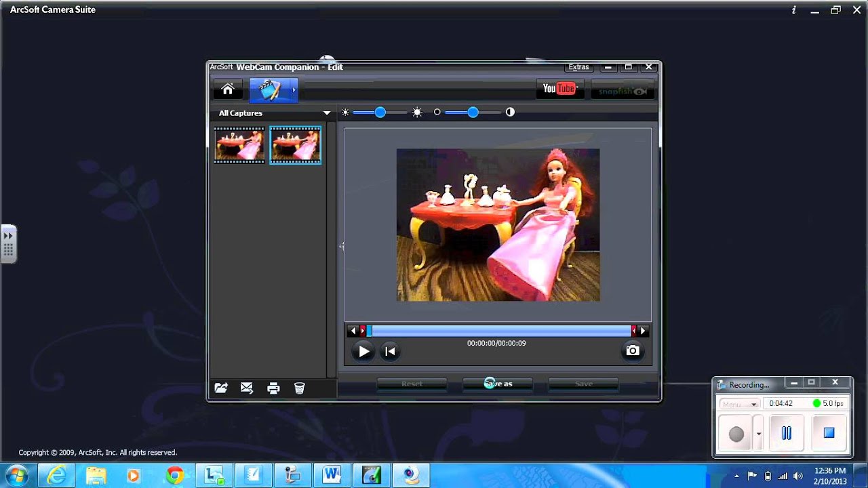Click the red end trim marker
This screenshot has width=868, height=488.
(634, 331)
